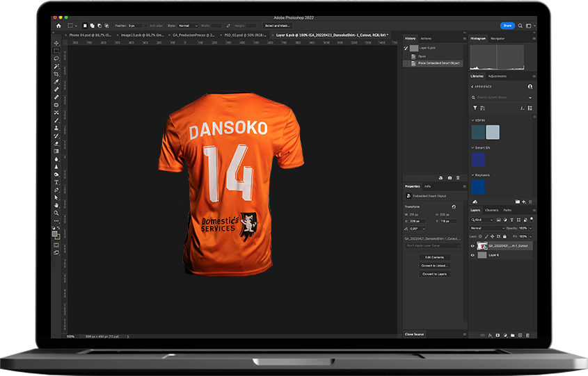Screen dimensions: 588x376
Task: Switch to the Navigator tab
Action: [498, 39]
